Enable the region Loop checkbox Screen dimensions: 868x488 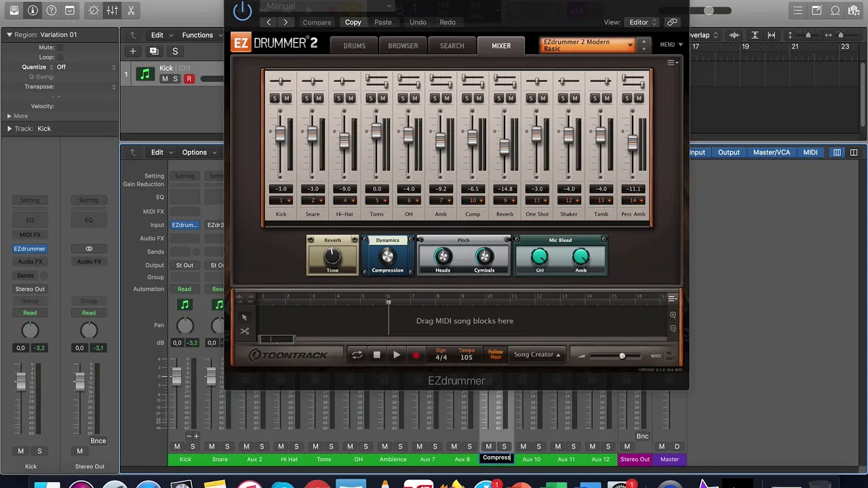[60, 57]
